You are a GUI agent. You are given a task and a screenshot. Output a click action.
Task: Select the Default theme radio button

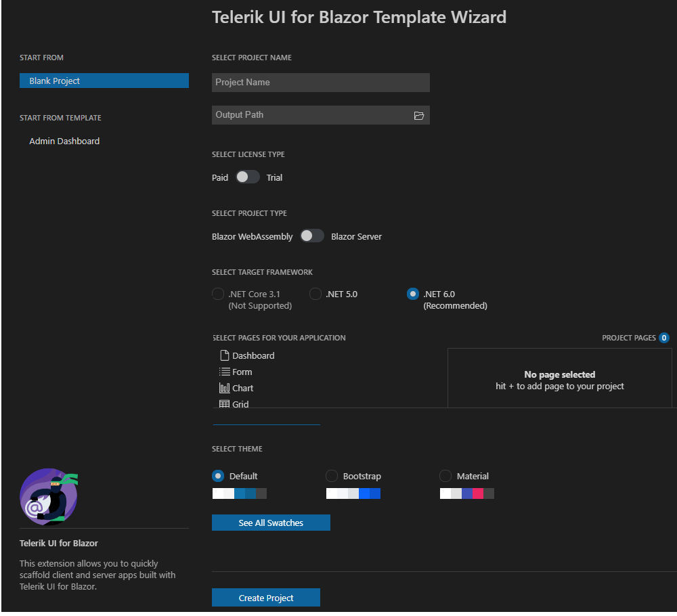pos(218,476)
